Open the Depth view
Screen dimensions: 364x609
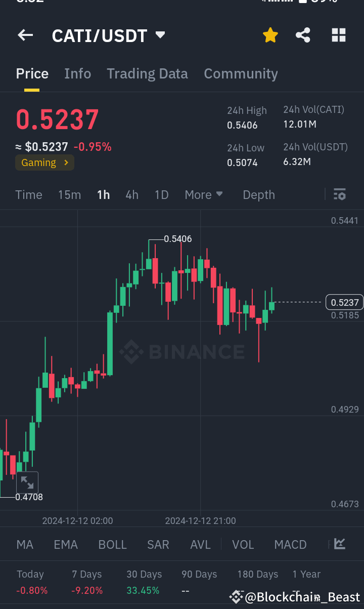point(258,194)
